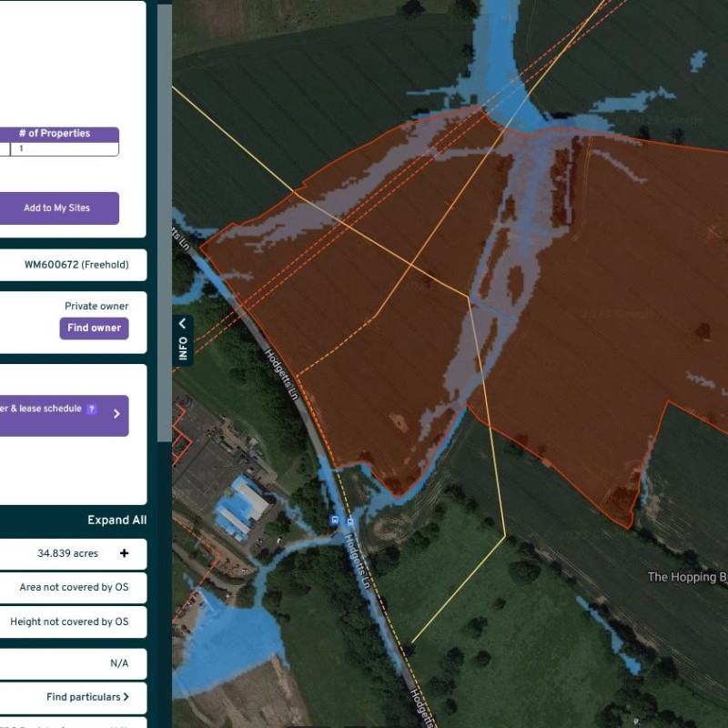Click the Height not covered by OS row
728x728 pixels.
[x=69, y=622]
